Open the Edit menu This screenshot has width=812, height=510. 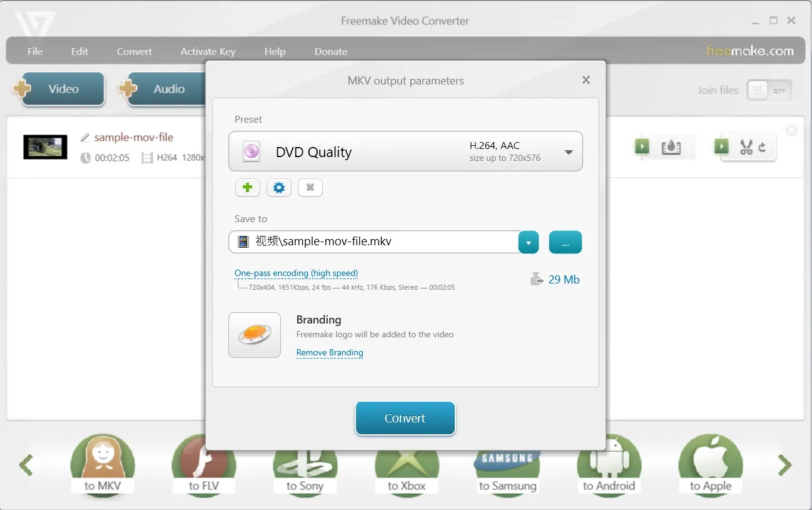pyautogui.click(x=79, y=51)
